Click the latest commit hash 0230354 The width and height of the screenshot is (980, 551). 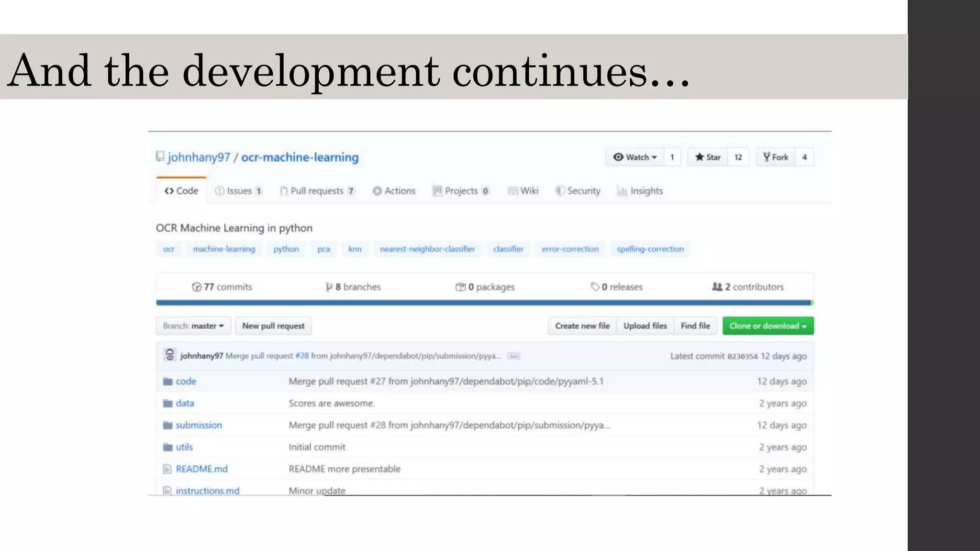pos(743,356)
